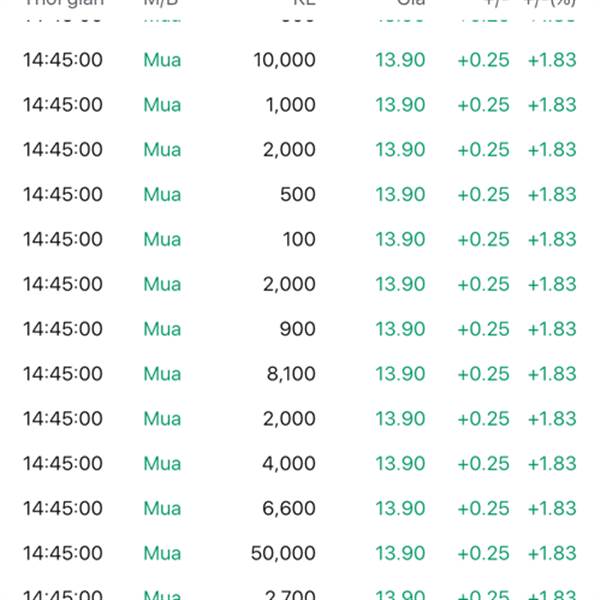Click the 1,000 volume cell
Image resolution: width=600 pixels, height=600 pixels.
291,105
